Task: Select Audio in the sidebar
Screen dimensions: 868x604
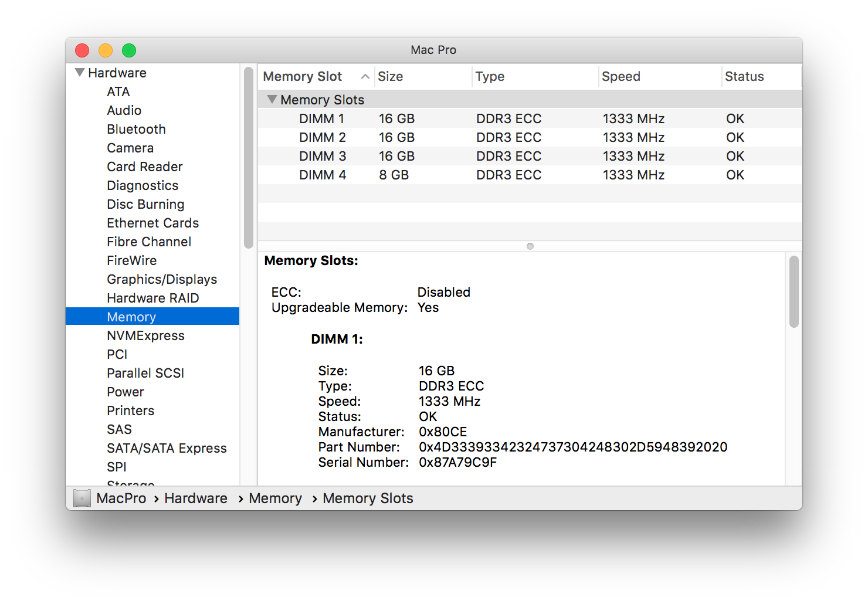Action: [x=124, y=110]
